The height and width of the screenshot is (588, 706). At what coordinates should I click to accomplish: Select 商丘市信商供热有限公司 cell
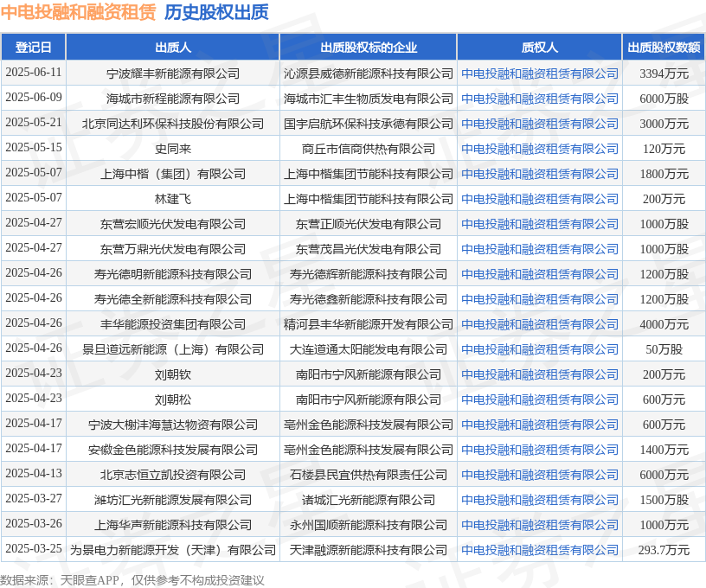click(369, 149)
